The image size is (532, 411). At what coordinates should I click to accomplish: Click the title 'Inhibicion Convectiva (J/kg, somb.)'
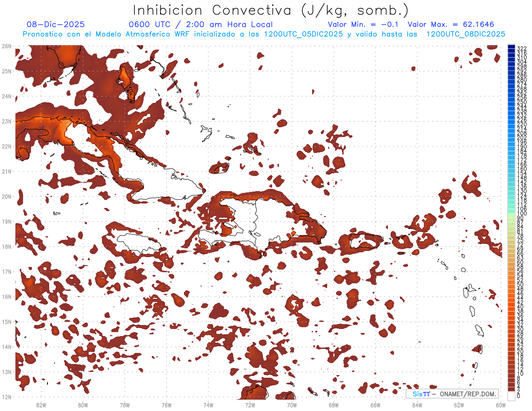271,10
